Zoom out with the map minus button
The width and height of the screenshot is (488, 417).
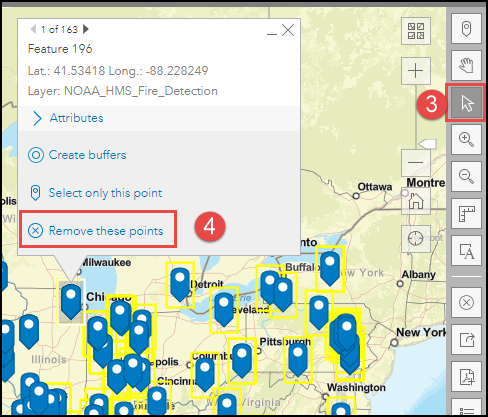(416, 163)
